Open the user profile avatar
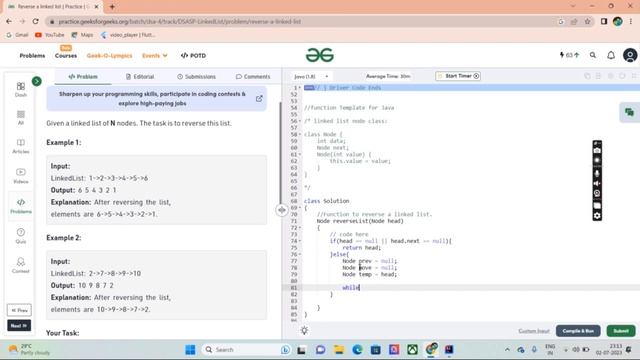The height and width of the screenshot is (360, 640). tap(630, 55)
